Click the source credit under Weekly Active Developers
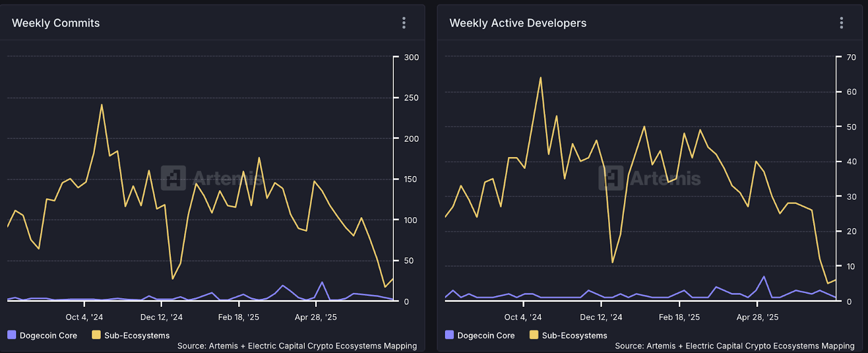 tap(735, 346)
